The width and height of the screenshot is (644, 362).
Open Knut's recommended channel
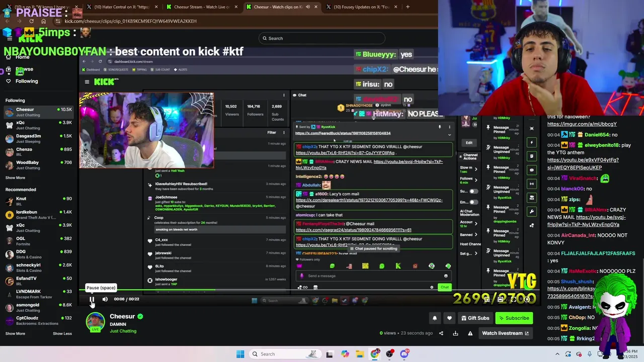click(x=39, y=201)
